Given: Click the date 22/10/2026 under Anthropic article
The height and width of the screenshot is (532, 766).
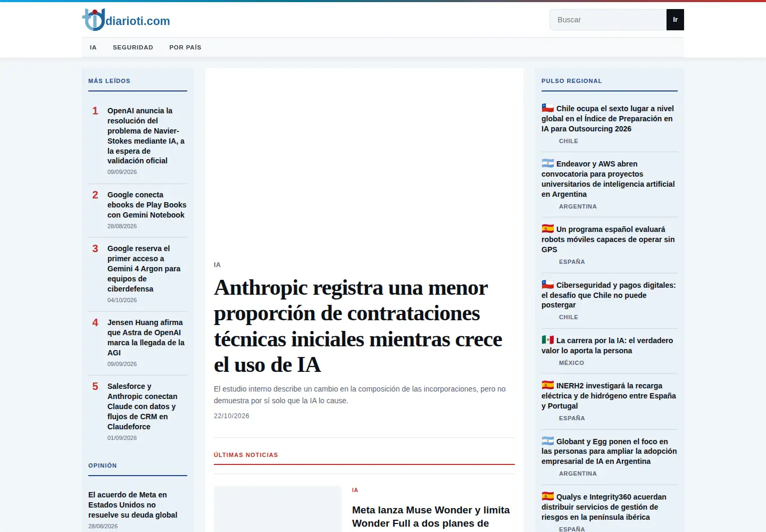Looking at the screenshot, I should tap(231, 416).
